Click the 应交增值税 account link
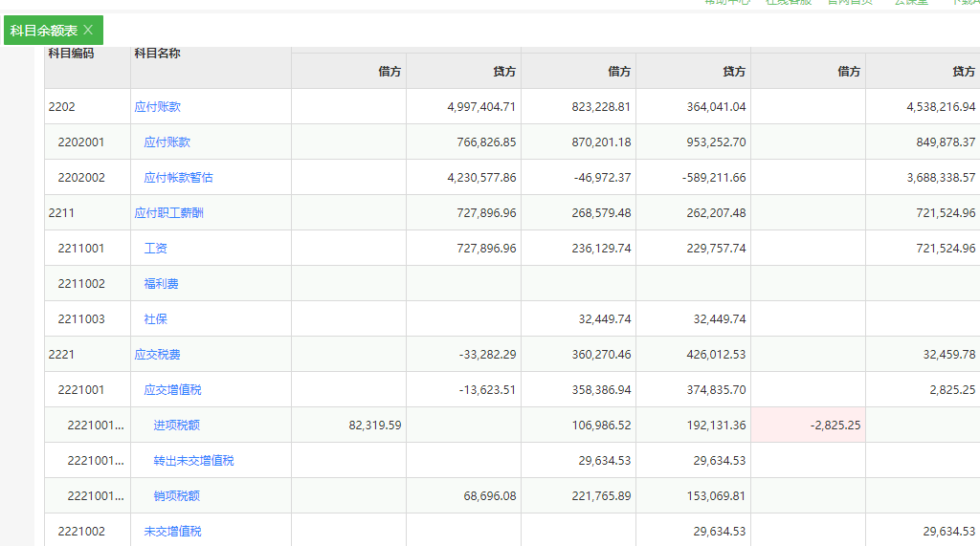The width and height of the screenshot is (980, 546). point(172,390)
